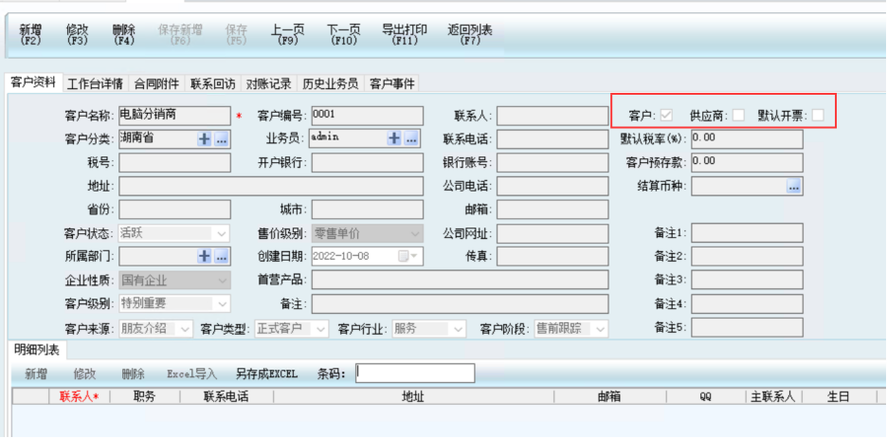Click the 主联系人 column header
Screen dimensions: 887x438
(x=773, y=397)
